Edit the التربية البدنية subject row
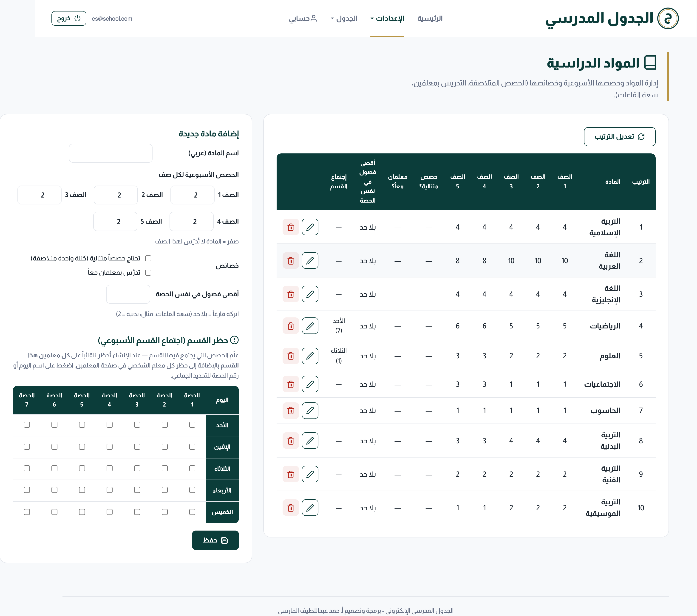This screenshot has width=697, height=616. point(310,441)
